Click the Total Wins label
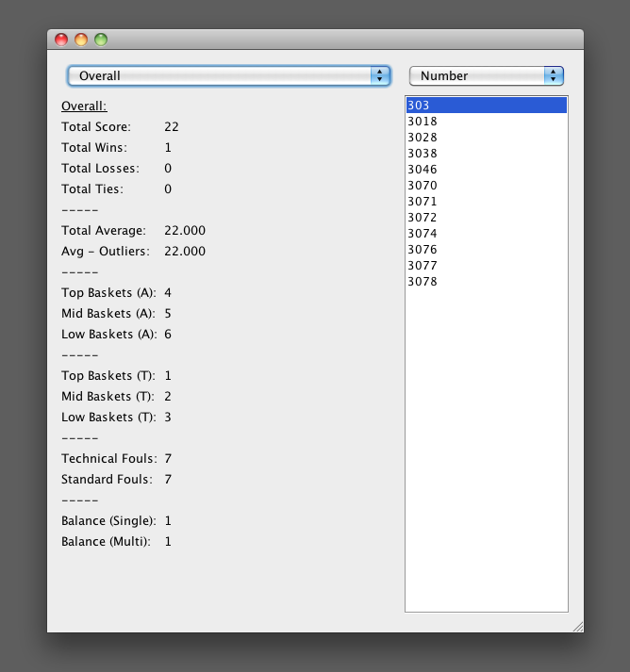This screenshot has height=672, width=630. [94, 147]
